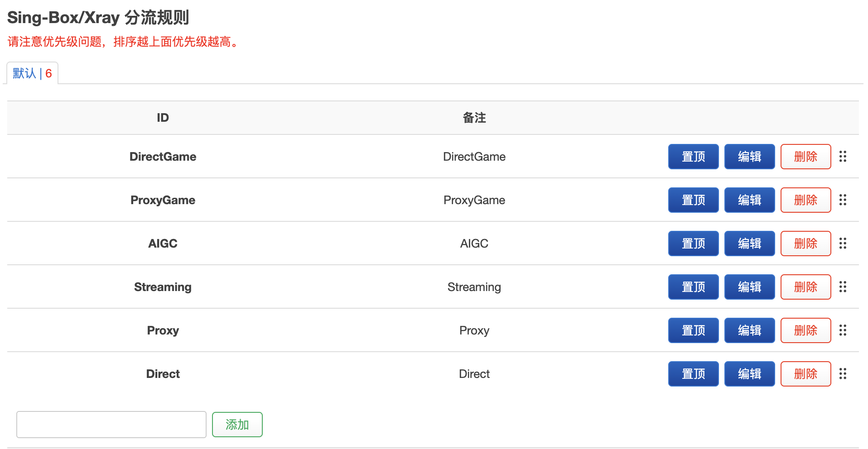The width and height of the screenshot is (868, 449).
Task: Select the bold Streaming ID cell
Action: tap(163, 287)
